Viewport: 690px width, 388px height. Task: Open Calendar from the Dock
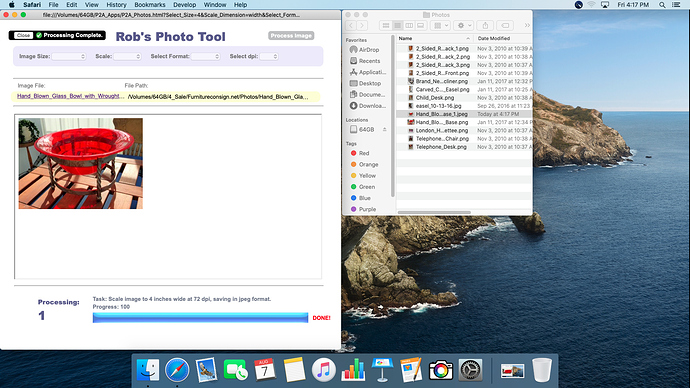(x=265, y=370)
